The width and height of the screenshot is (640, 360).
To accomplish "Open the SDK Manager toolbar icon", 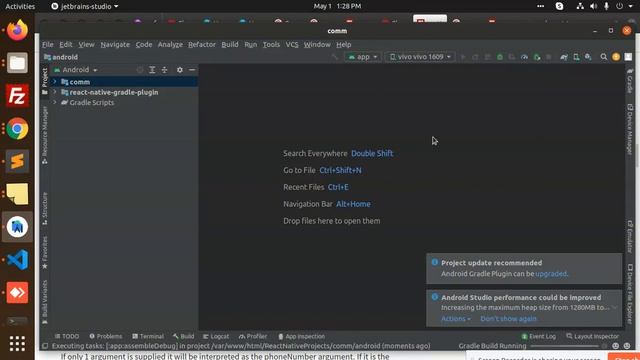I will click(x=588, y=57).
